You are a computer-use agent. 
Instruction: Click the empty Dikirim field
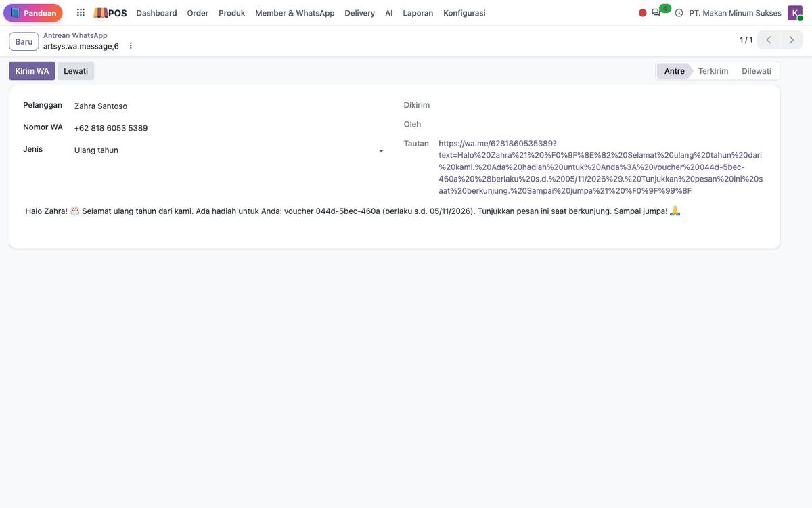[601, 105]
